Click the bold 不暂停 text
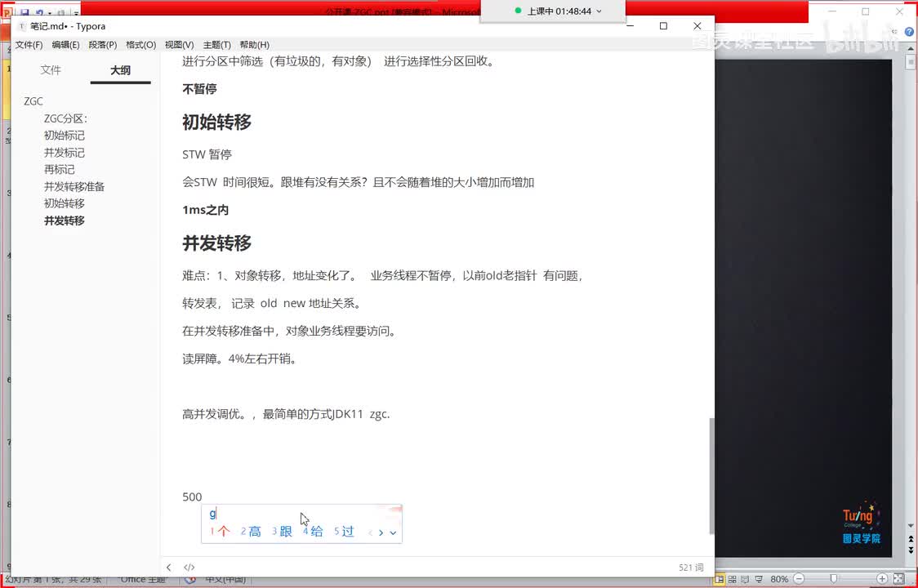Viewport: 918px width, 588px height. [x=199, y=89]
